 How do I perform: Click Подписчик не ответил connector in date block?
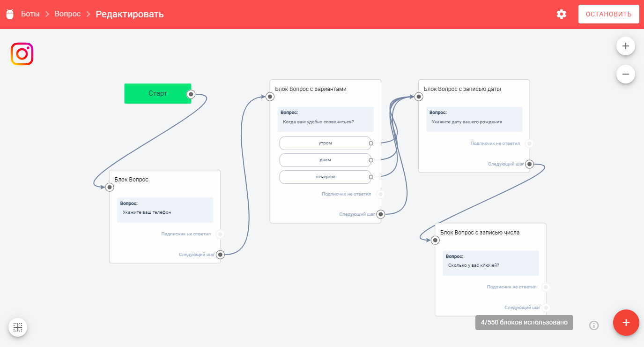(529, 143)
